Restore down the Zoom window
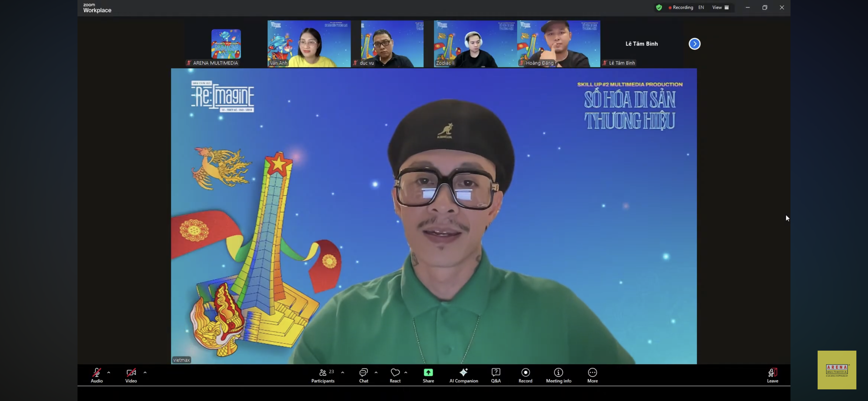Image resolution: width=868 pixels, height=401 pixels. [765, 7]
